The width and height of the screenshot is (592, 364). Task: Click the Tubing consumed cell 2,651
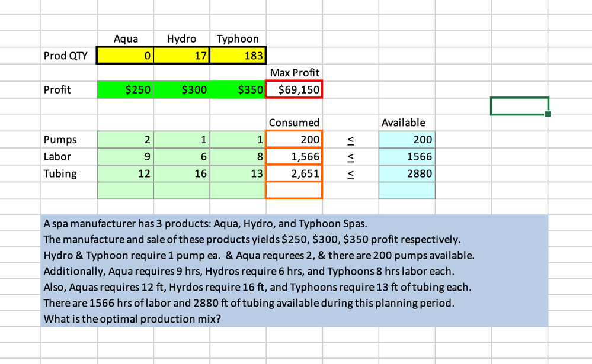coord(294,173)
